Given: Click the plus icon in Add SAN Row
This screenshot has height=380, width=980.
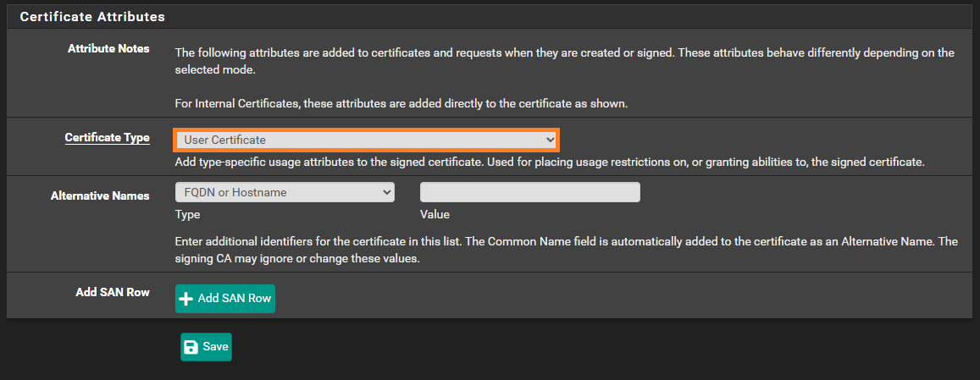Looking at the screenshot, I should click(x=185, y=299).
